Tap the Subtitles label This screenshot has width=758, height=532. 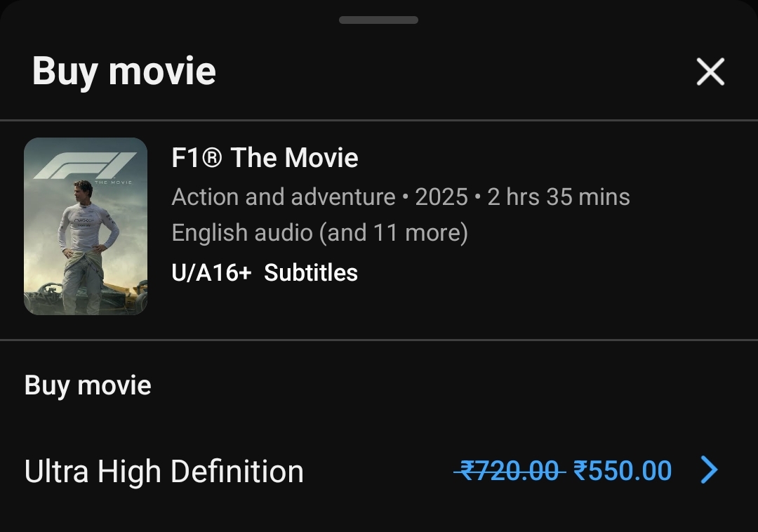[x=311, y=272]
